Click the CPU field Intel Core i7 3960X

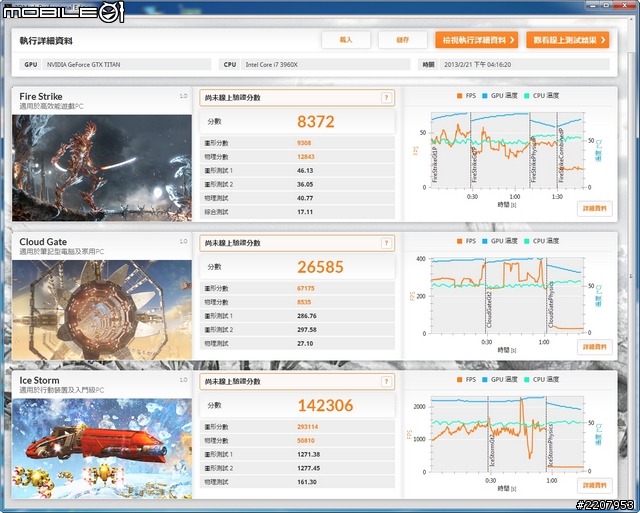325,64
